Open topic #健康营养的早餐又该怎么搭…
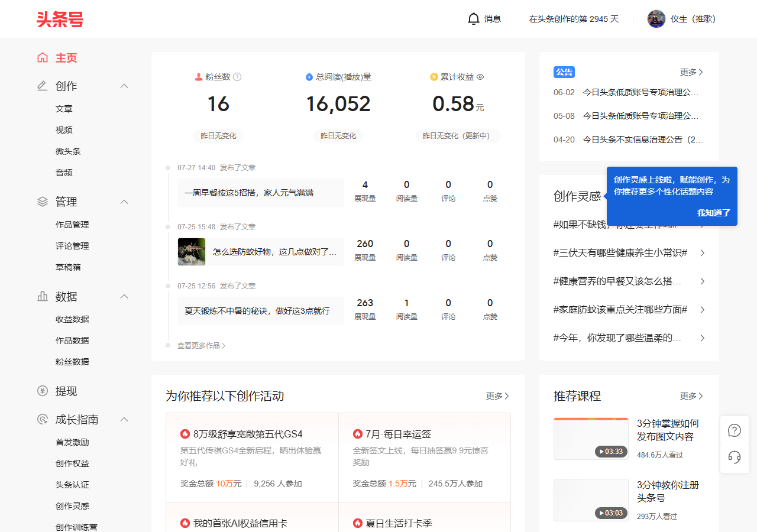This screenshot has height=532, width=757. (617, 281)
